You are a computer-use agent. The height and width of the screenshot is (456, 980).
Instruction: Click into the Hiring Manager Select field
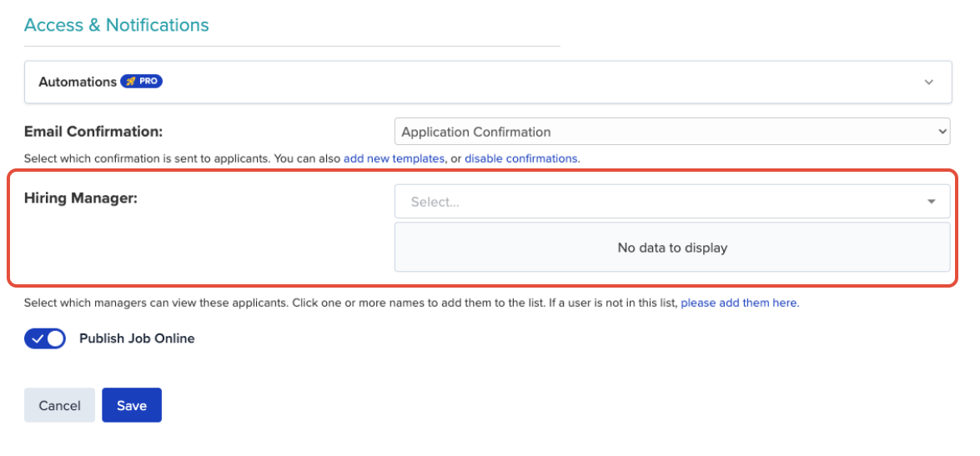pyautogui.click(x=672, y=202)
